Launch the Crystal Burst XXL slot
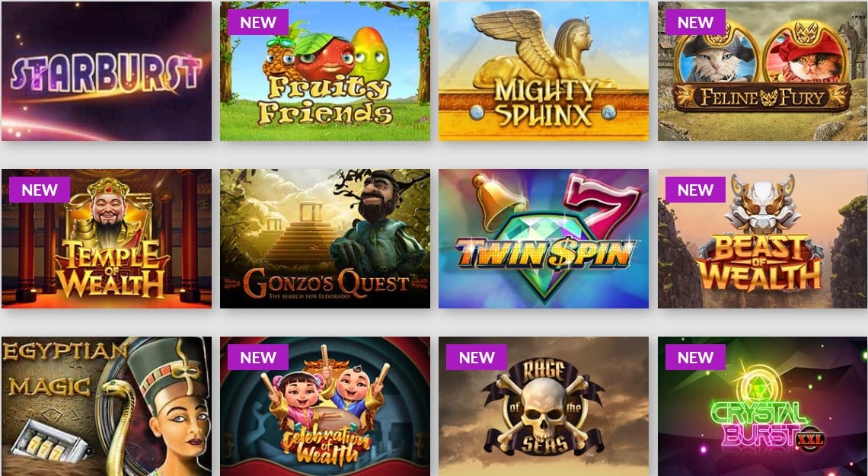 [763, 406]
